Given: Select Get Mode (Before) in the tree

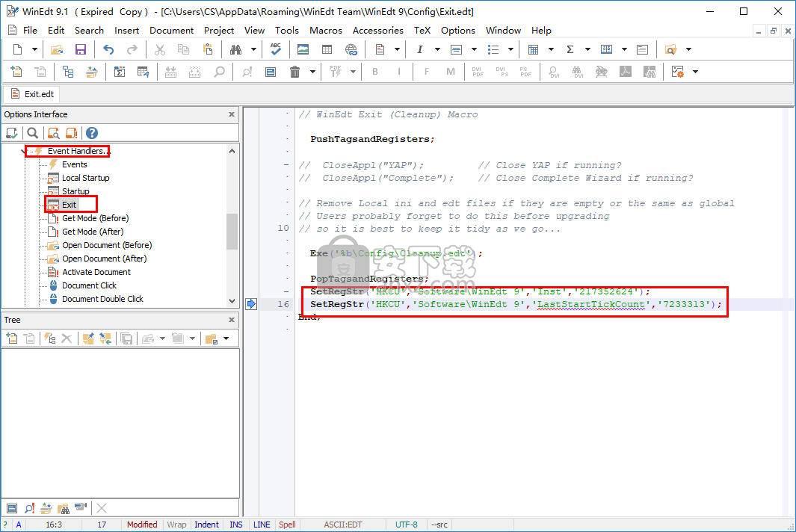Looking at the screenshot, I should pyautogui.click(x=96, y=218).
